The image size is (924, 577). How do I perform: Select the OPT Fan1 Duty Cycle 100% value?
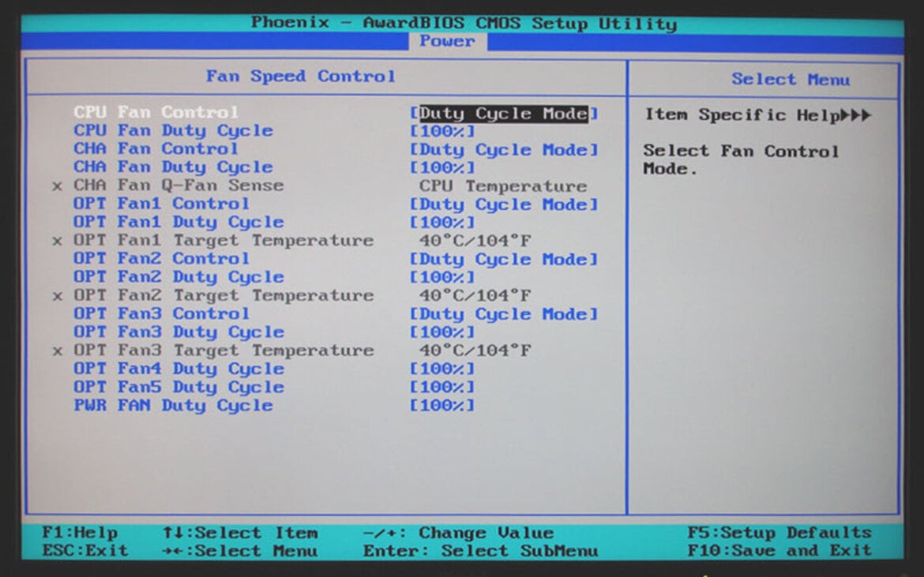click(x=442, y=223)
